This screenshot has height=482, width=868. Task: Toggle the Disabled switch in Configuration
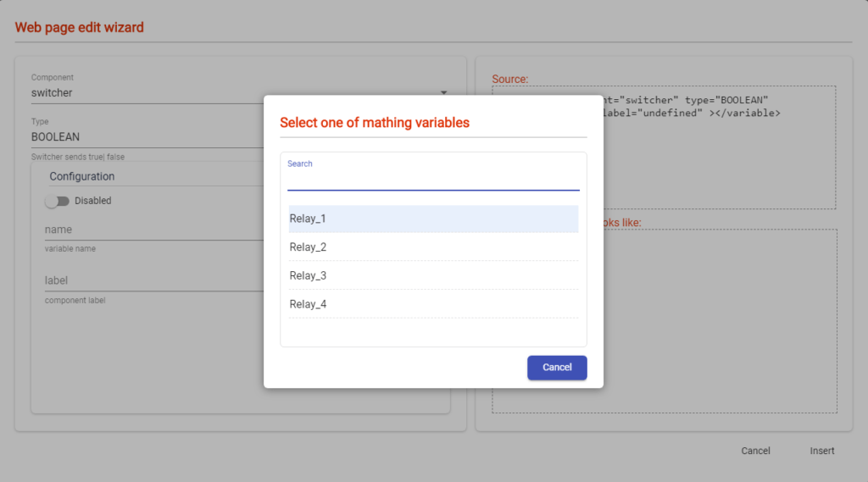pos(58,202)
